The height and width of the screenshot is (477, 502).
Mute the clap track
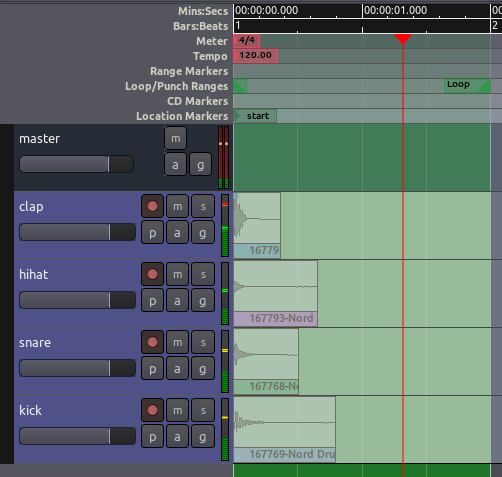pyautogui.click(x=178, y=206)
